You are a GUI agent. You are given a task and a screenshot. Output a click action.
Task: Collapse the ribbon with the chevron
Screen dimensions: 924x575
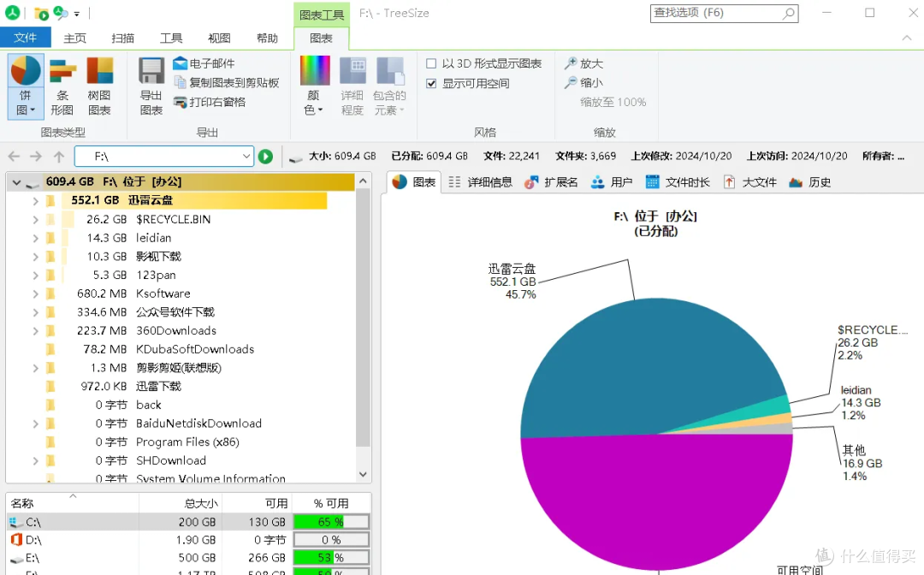point(906,39)
